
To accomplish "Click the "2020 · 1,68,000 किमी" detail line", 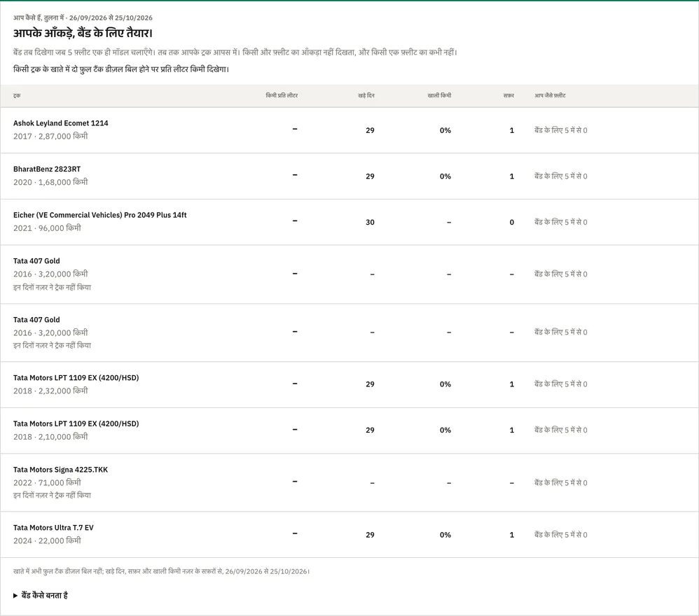I will point(50,182).
